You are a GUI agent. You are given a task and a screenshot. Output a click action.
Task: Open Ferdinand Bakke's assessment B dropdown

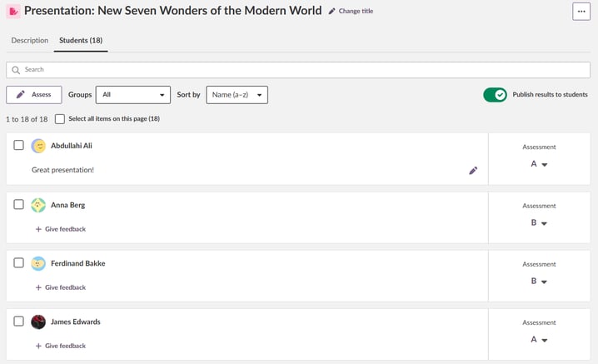click(539, 282)
